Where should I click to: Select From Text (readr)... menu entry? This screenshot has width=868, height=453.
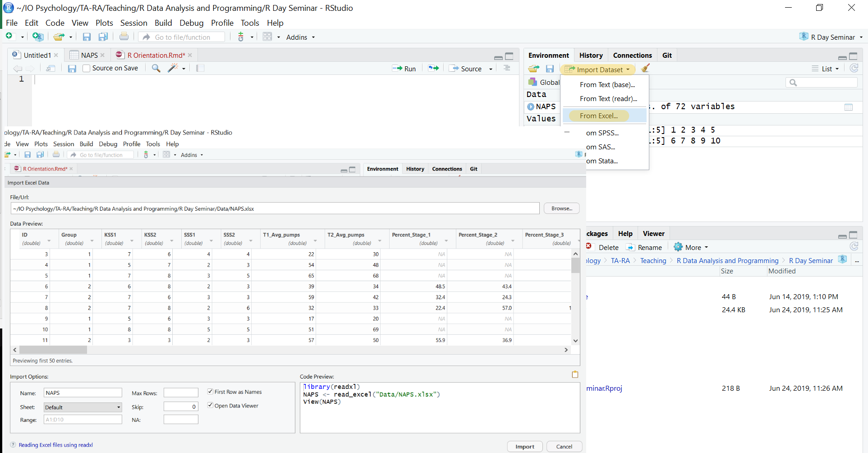coord(608,98)
